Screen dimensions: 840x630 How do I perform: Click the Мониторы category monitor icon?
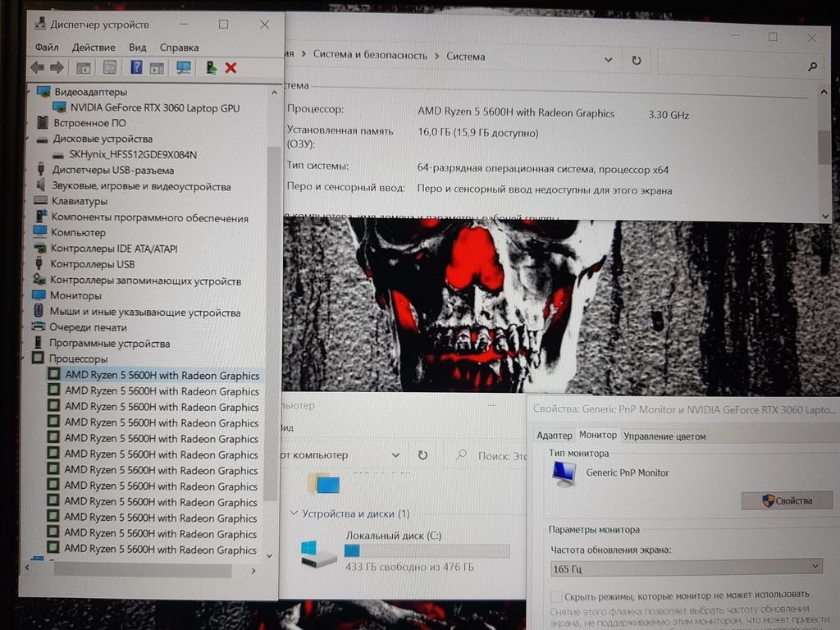(x=39, y=294)
